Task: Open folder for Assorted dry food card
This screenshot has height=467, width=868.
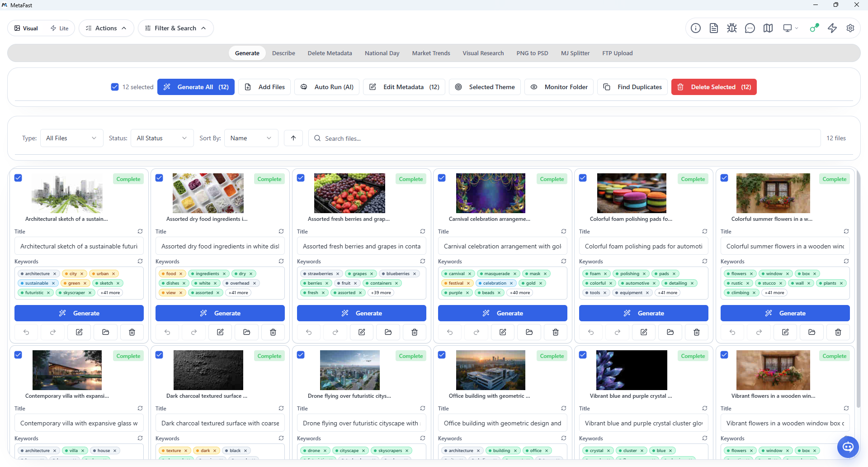Action: click(x=247, y=332)
